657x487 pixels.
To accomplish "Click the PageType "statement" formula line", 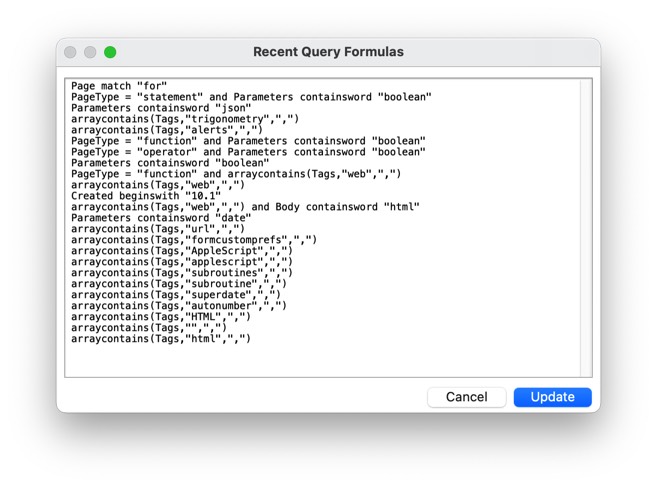I will point(251,97).
